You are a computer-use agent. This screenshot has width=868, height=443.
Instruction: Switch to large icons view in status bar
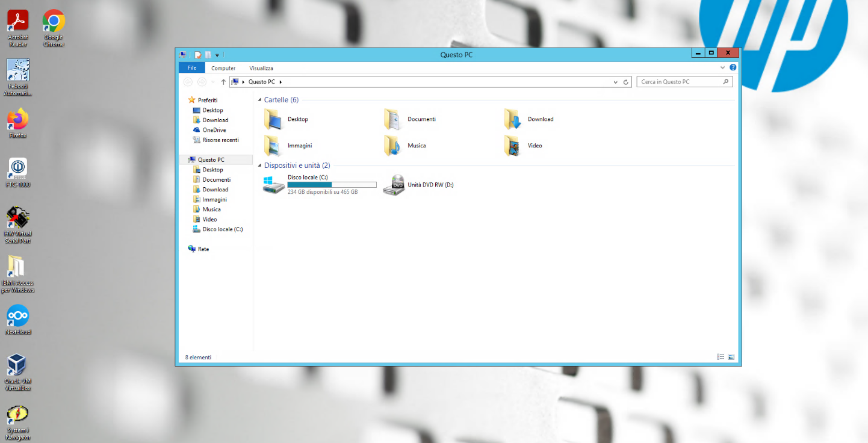(x=731, y=357)
